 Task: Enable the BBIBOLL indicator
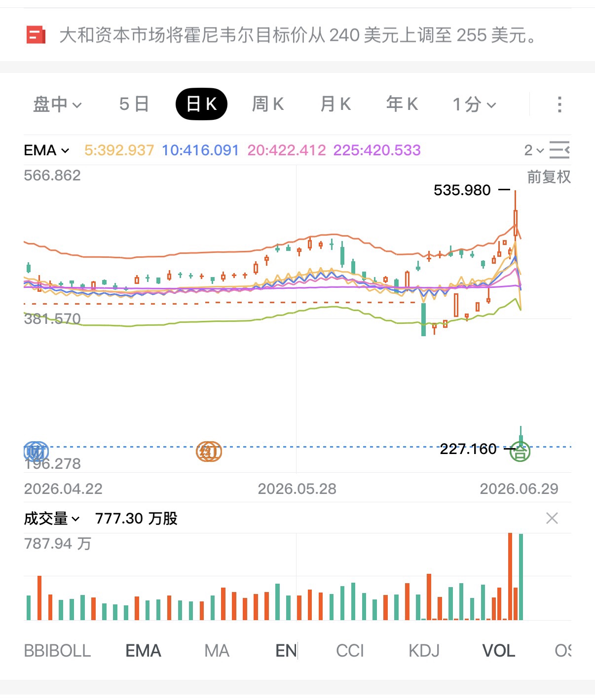tap(57, 651)
